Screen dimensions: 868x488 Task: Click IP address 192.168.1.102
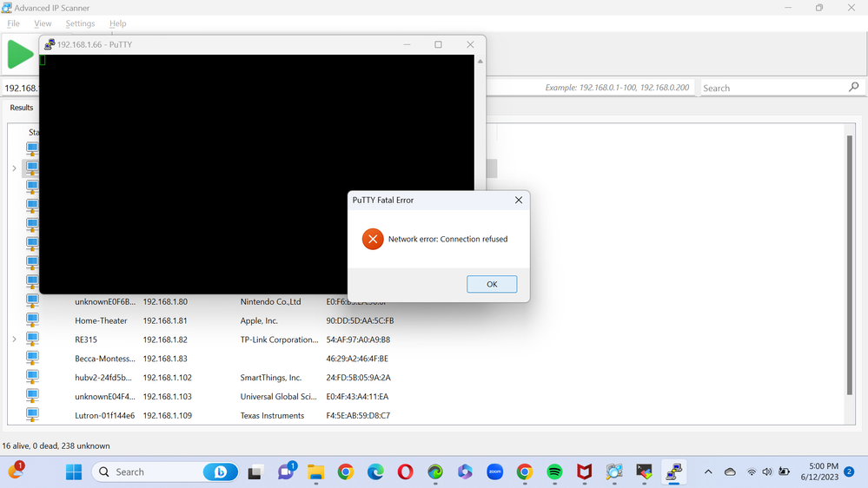click(x=167, y=378)
